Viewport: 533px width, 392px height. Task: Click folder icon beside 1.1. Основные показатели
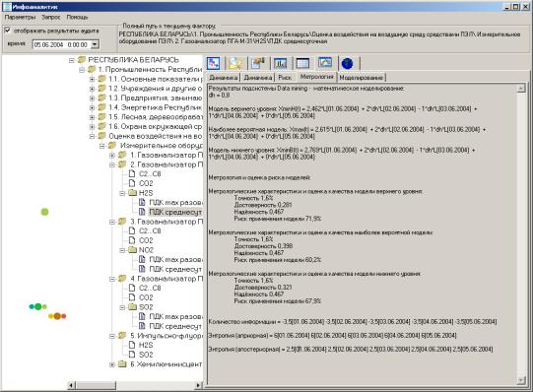tap(102, 79)
